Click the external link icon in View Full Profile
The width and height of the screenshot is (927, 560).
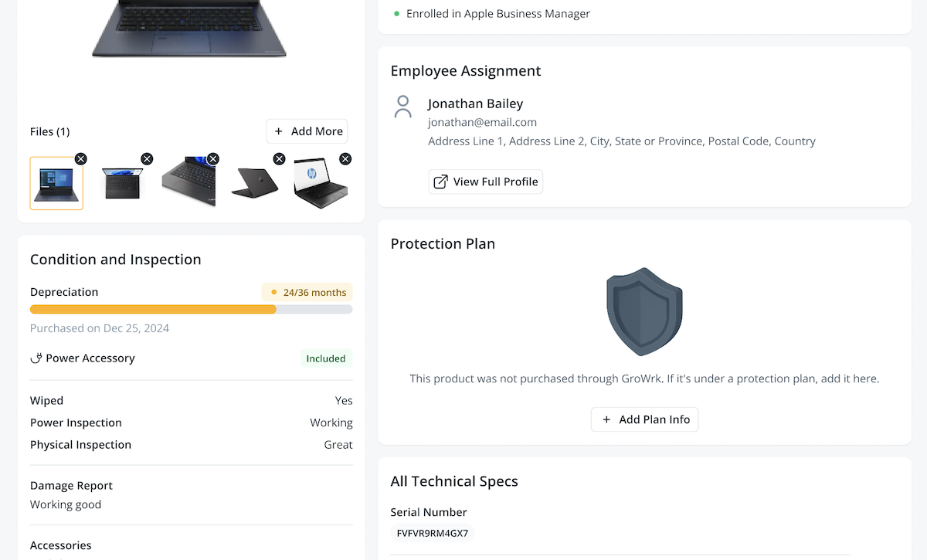[x=440, y=182]
